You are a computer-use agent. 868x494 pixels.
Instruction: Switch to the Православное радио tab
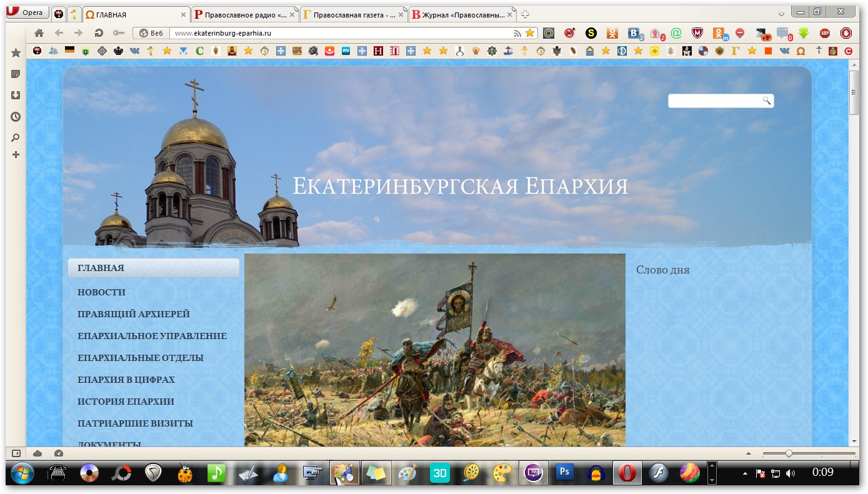(x=245, y=14)
